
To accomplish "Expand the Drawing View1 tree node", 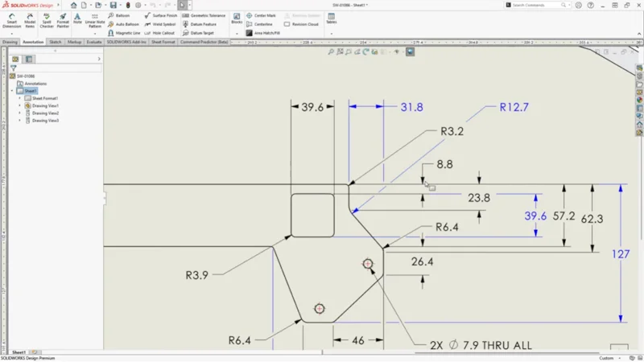I will (x=19, y=105).
